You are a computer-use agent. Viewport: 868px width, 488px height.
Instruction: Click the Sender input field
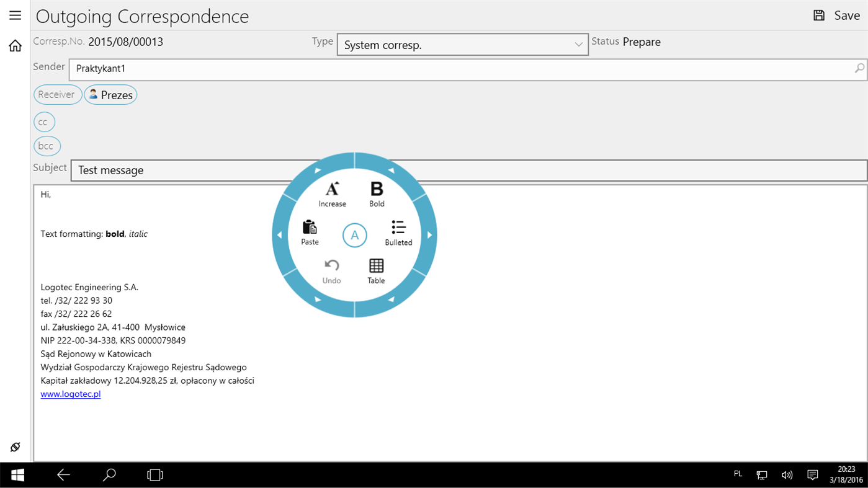coord(468,69)
